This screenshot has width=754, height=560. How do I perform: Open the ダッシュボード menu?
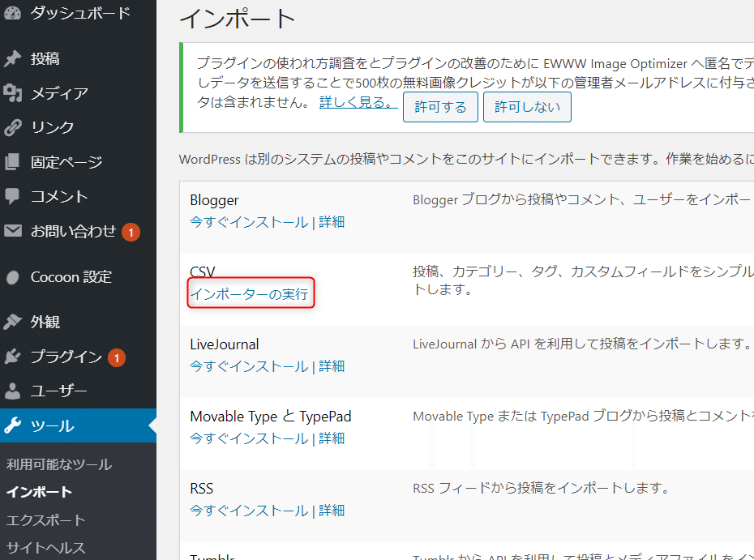(x=79, y=12)
